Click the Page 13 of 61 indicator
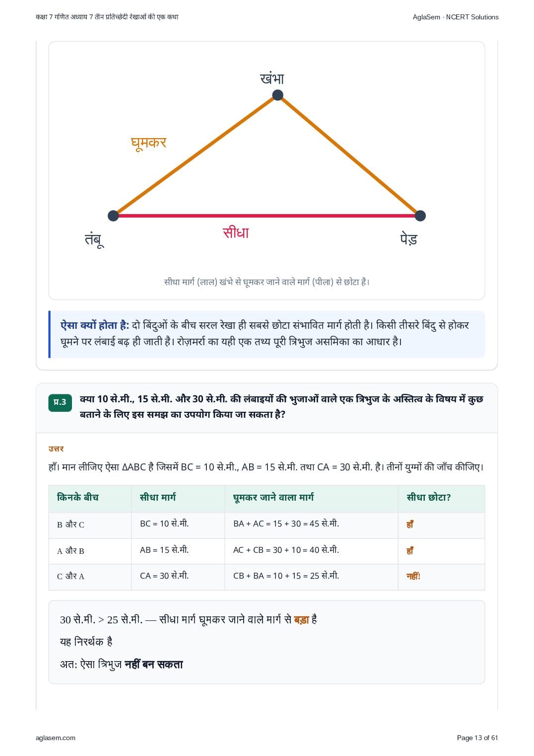Image resolution: width=534 pixels, height=756 pixels. point(477,738)
